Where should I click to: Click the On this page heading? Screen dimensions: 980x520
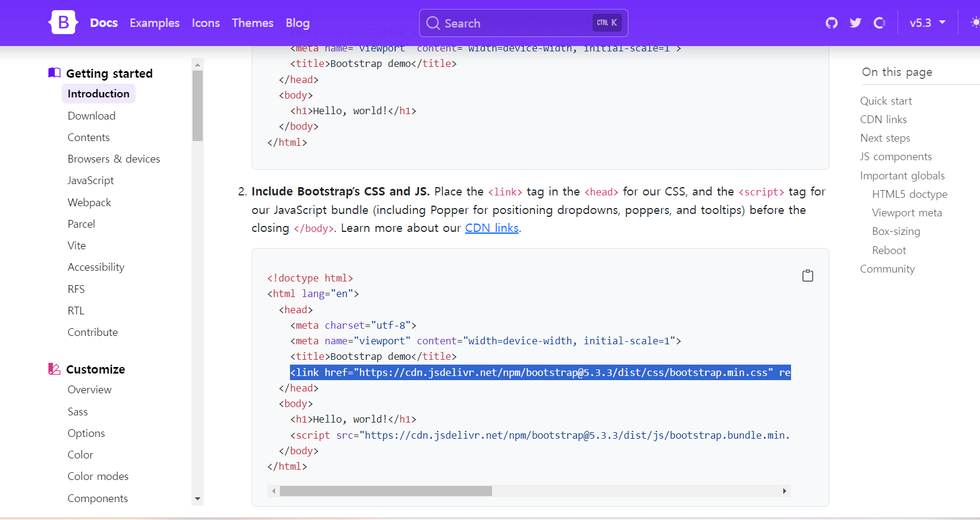897,72
